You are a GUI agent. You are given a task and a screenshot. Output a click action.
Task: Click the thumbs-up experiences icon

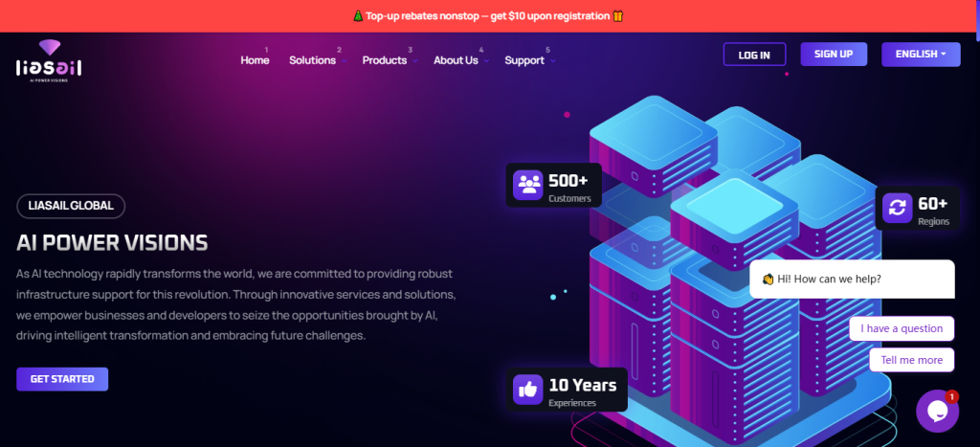(527, 389)
